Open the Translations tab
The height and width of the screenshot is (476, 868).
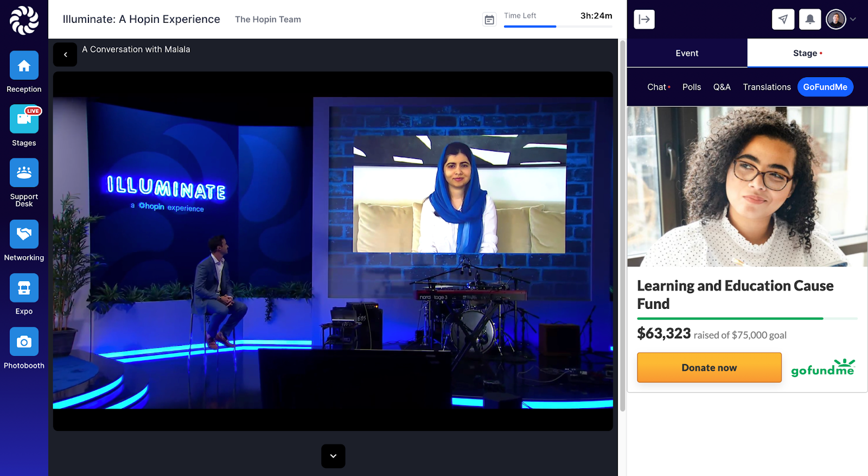pos(767,87)
